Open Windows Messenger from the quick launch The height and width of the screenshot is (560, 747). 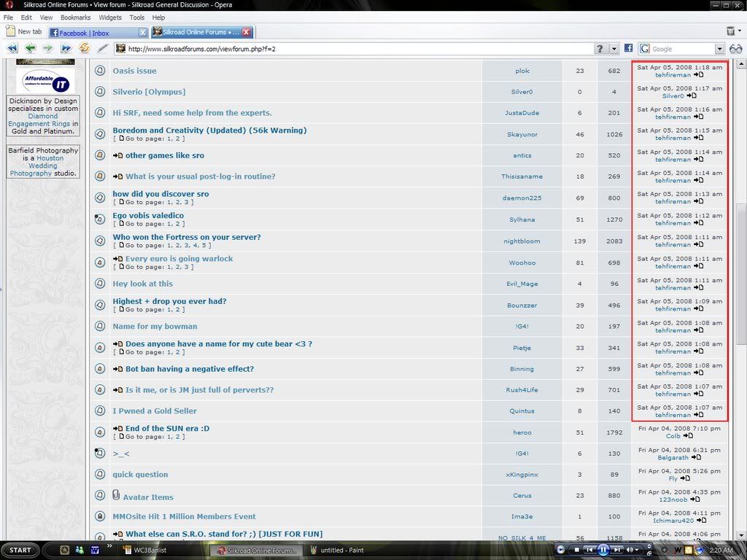coord(80,550)
